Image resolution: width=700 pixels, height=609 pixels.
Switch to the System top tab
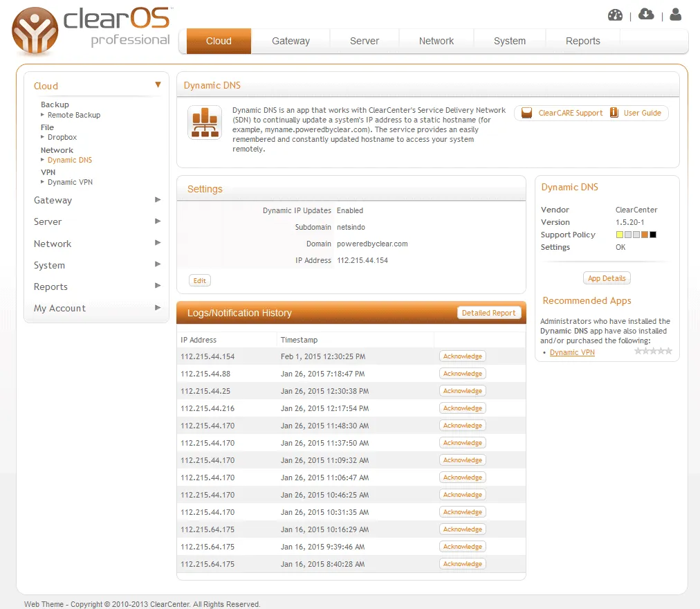pyautogui.click(x=510, y=41)
